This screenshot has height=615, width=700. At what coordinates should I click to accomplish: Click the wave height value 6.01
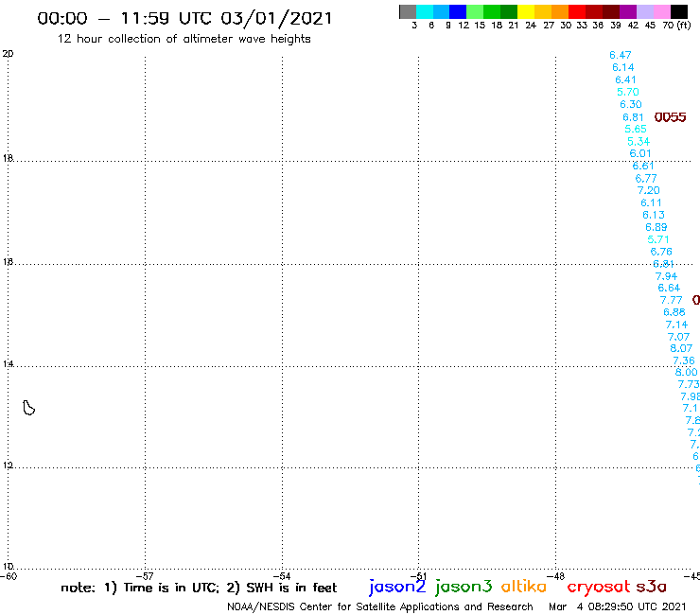click(640, 153)
